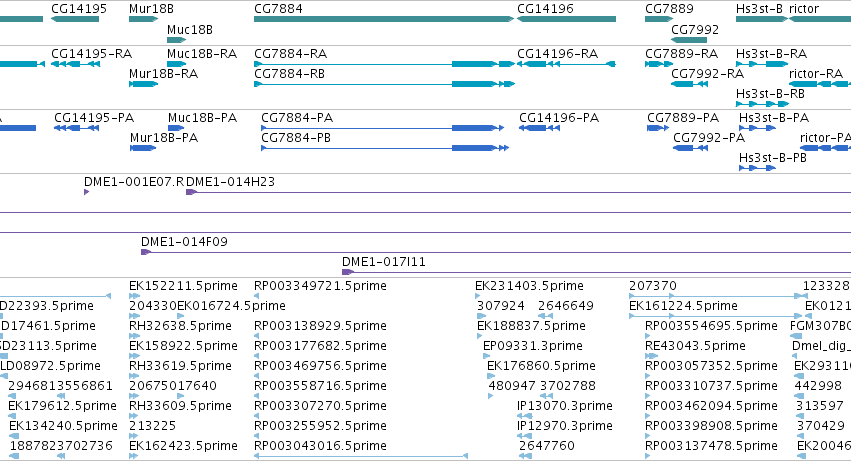Select the CG14195-RA transcript arrows
851x461 pixels.
[x=75, y=64]
